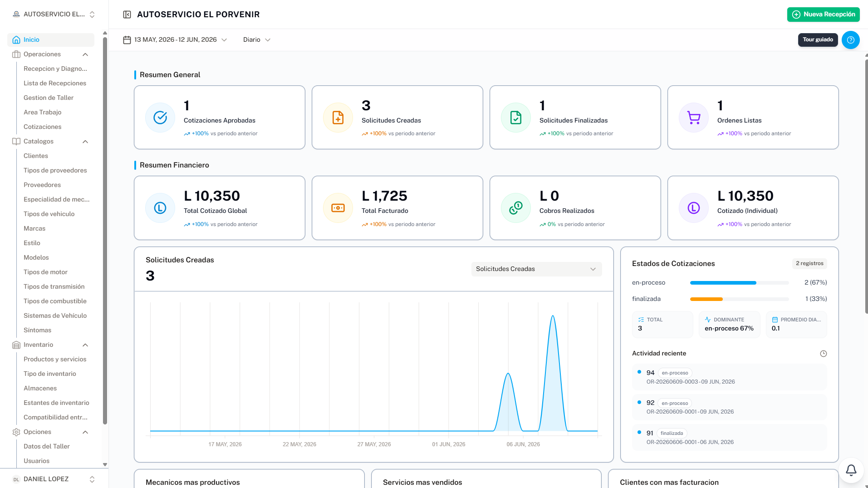Open Tipos de vehiculo page
Image resolution: width=868 pixels, height=488 pixels.
click(x=49, y=214)
